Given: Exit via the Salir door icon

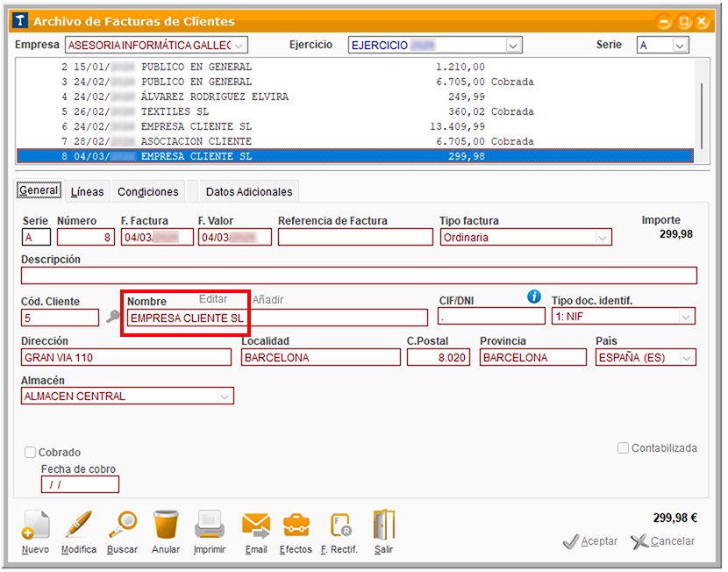Looking at the screenshot, I should pos(383,526).
